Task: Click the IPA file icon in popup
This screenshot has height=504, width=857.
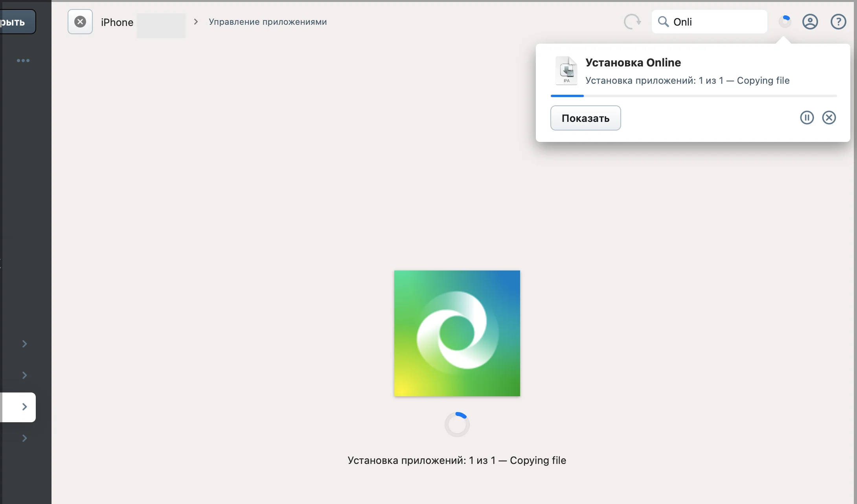Action: coord(566,71)
